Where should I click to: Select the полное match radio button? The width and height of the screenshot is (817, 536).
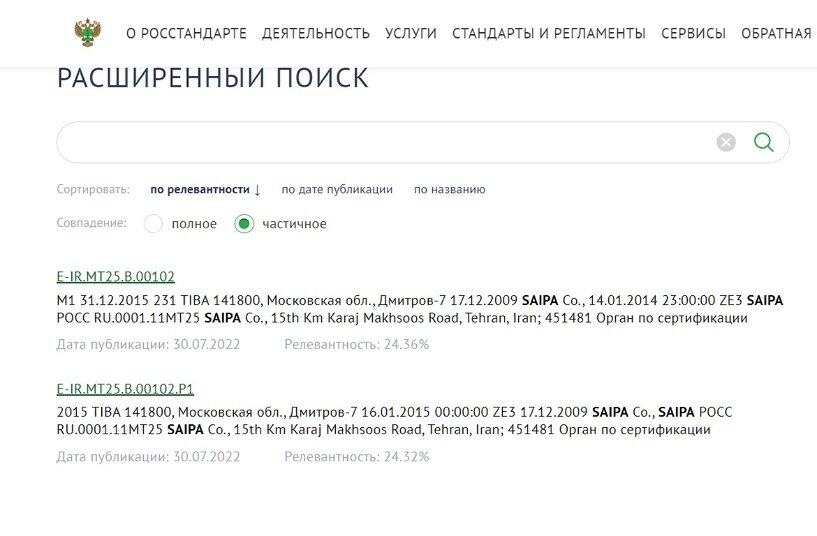[x=153, y=223]
